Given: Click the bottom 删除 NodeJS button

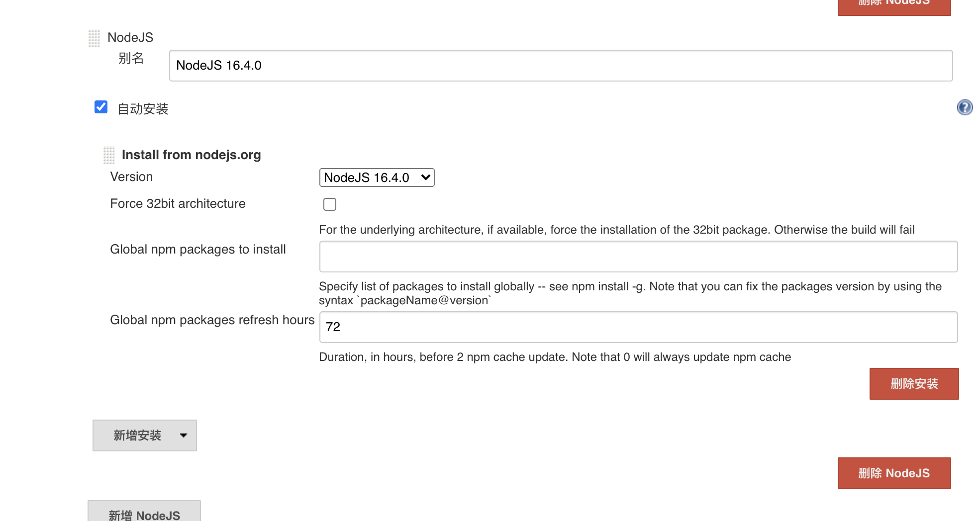Looking at the screenshot, I should tap(894, 473).
